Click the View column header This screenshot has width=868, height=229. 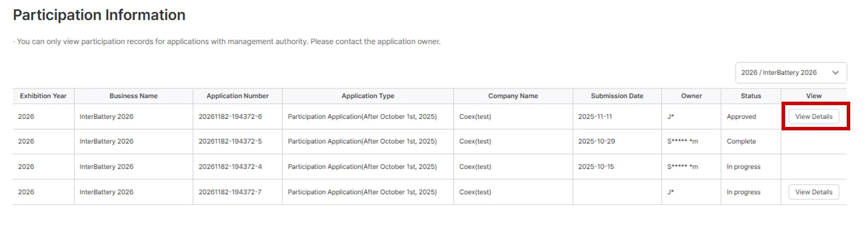coord(813,96)
